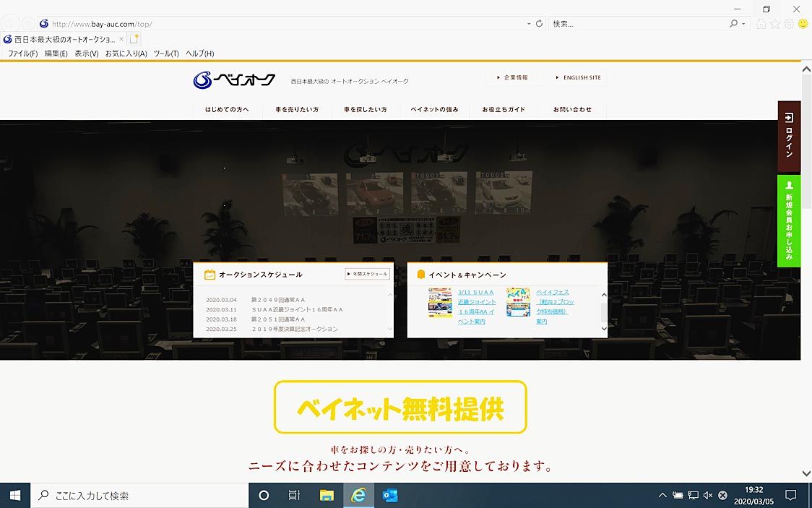Viewport: 812px width, 508px height.
Task: Open the gear tools icon in browser
Action: click(x=789, y=24)
